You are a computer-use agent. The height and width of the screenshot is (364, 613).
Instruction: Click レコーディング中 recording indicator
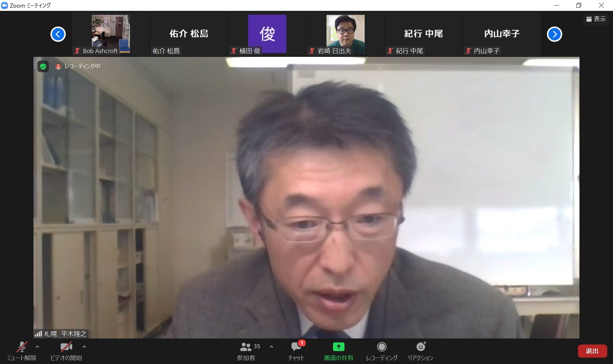tap(78, 66)
